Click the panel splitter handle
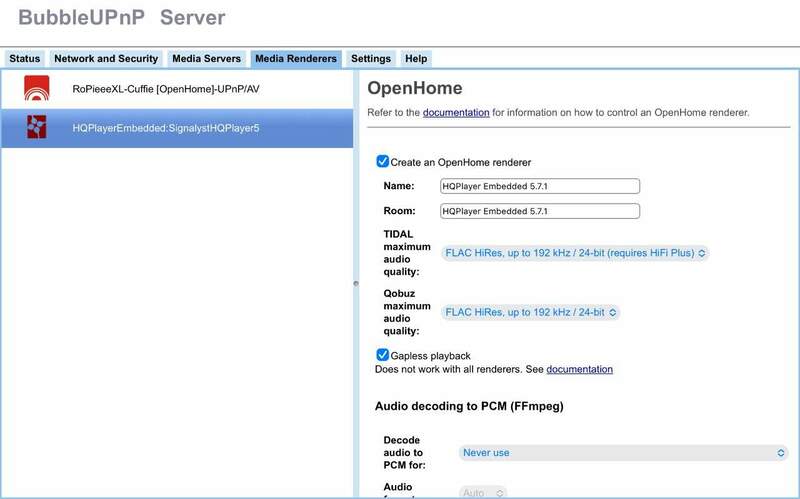Image resolution: width=800 pixels, height=499 pixels. [355, 284]
